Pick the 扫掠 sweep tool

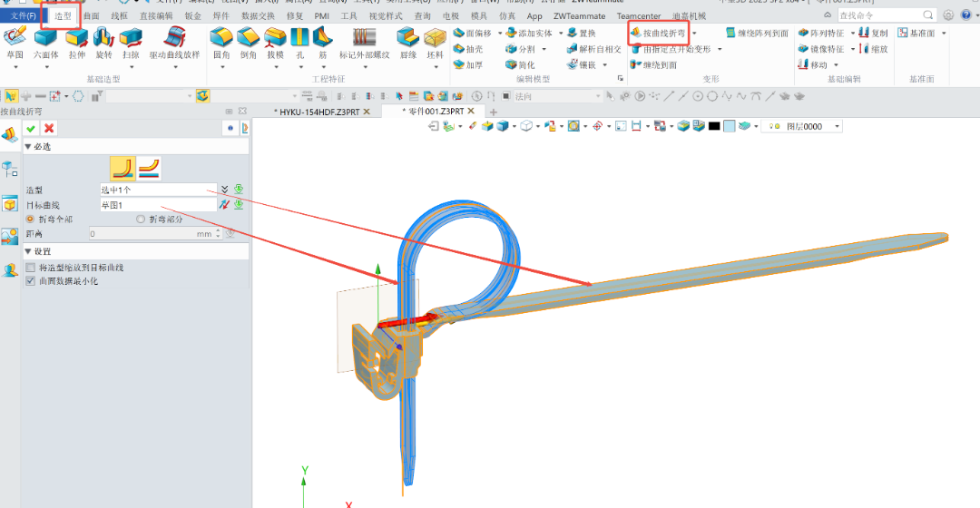[x=131, y=43]
